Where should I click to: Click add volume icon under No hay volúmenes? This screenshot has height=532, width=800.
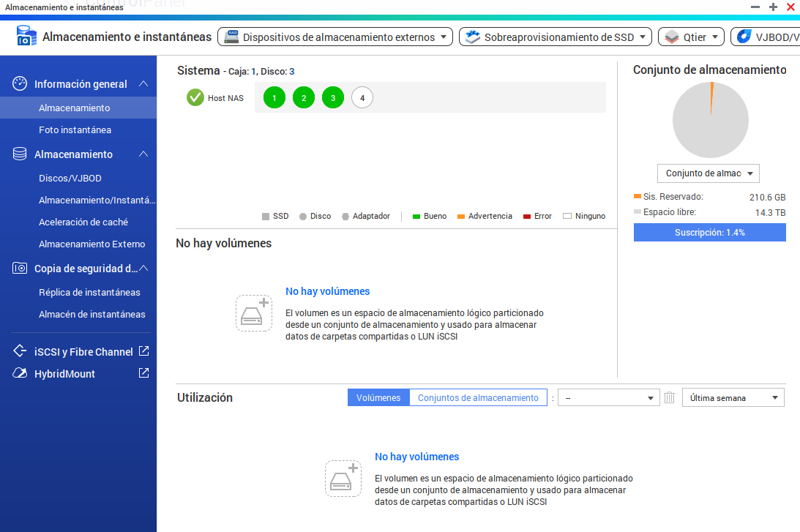click(254, 313)
